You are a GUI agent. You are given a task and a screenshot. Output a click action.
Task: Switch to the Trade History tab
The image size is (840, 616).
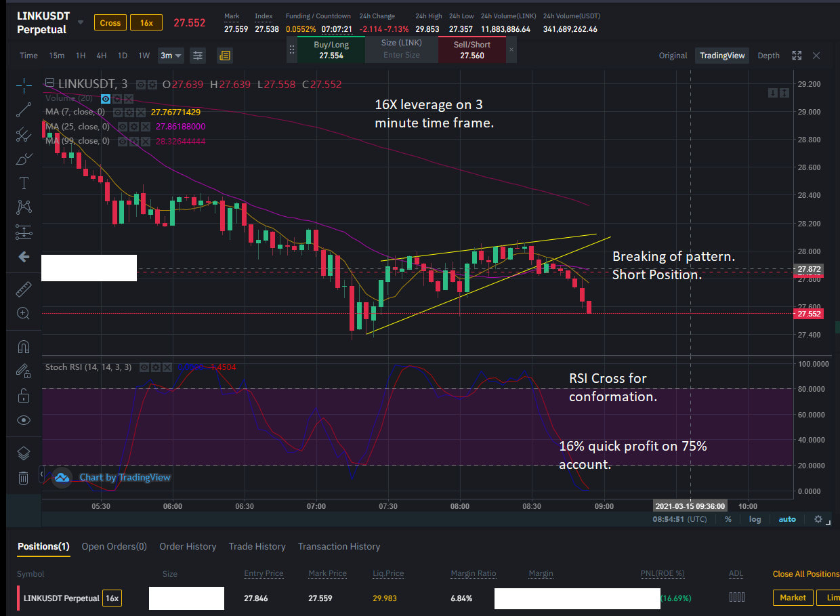pos(257,546)
